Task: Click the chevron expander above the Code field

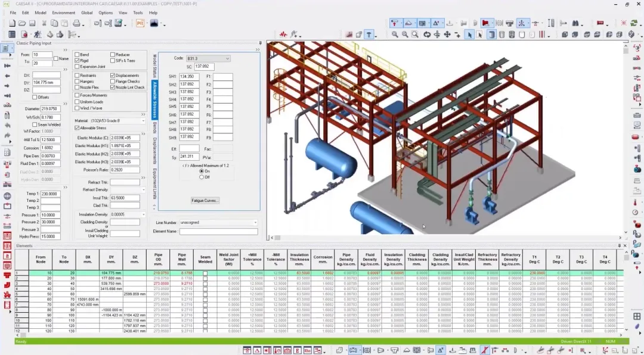Action: coord(258,49)
